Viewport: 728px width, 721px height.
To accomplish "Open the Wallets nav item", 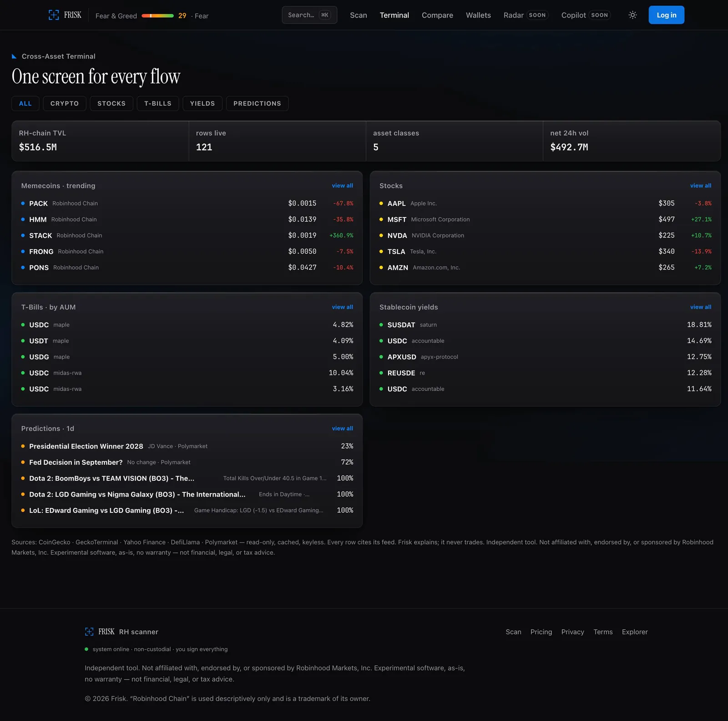I will click(478, 15).
